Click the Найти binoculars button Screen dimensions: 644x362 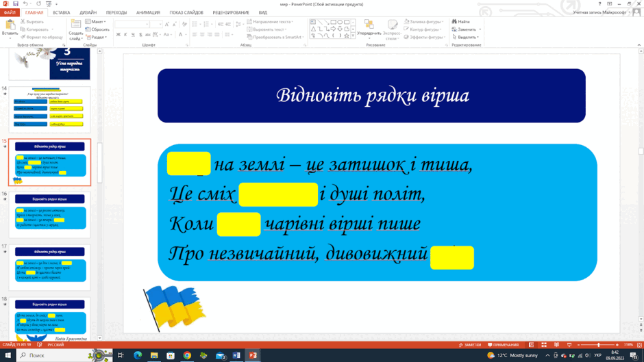click(x=460, y=22)
